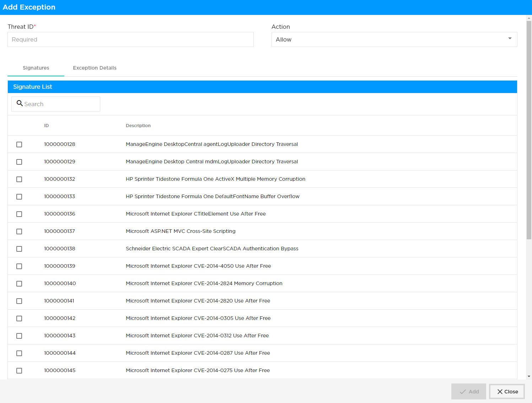This screenshot has height=403, width=532.
Task: Click the dialog vertical scrollbar thumb
Action: tap(529, 130)
